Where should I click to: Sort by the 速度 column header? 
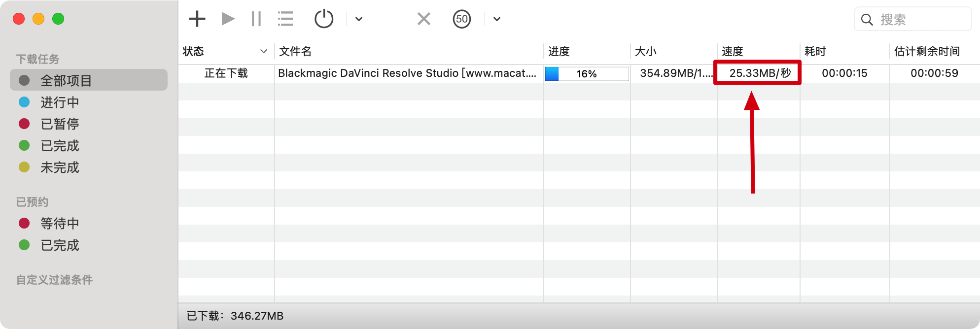[733, 51]
